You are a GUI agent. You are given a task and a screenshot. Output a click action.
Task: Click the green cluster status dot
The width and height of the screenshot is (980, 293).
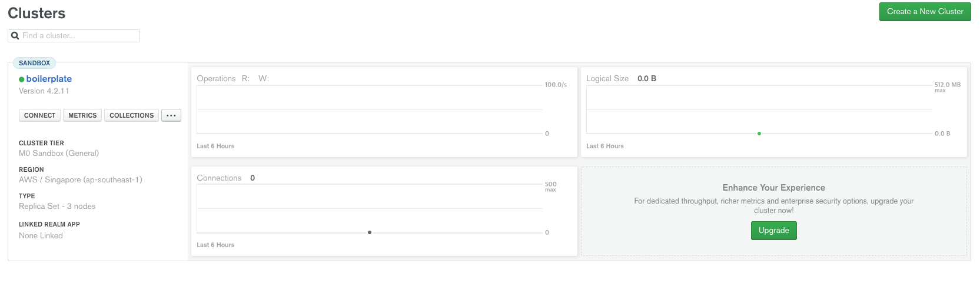[x=22, y=79]
